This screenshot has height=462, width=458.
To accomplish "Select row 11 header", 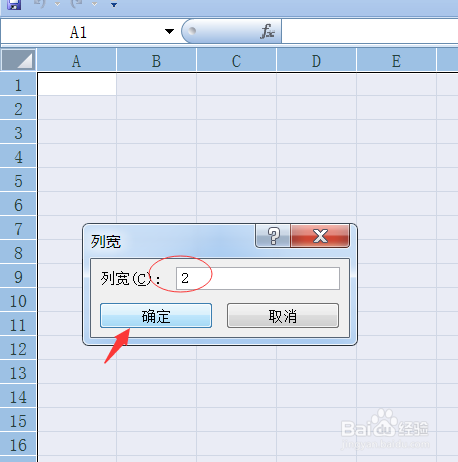I will pos(18,325).
